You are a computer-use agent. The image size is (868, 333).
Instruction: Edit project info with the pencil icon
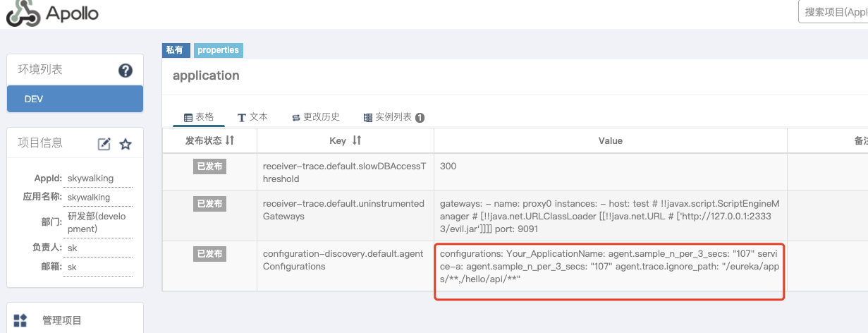[104, 144]
